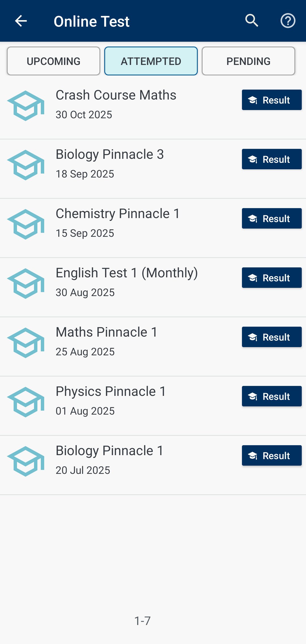Open Result for Biology Pinnacle 3

coord(271,159)
